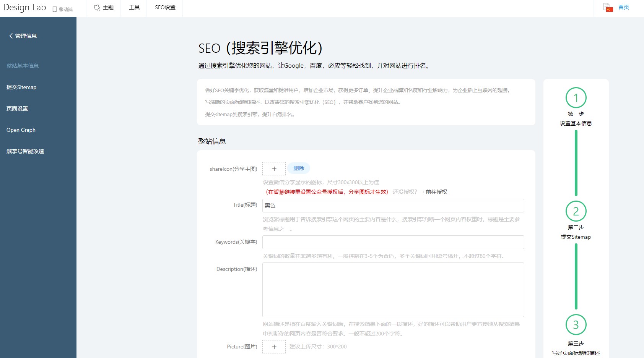
Task: Click the 首页 link at top right
Action: [x=624, y=7]
